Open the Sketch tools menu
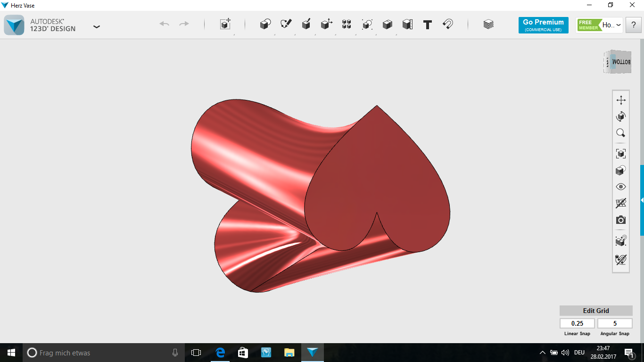This screenshot has height=362, width=644. pyautogui.click(x=286, y=24)
